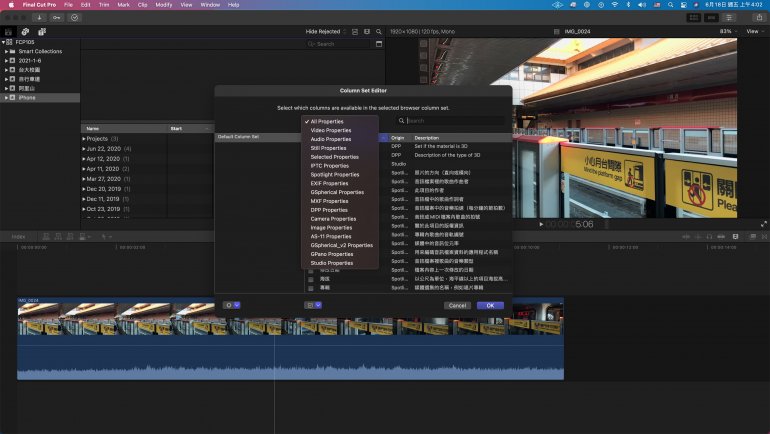Open titles and generators sidebar
770x434 pixels.
[40, 31]
